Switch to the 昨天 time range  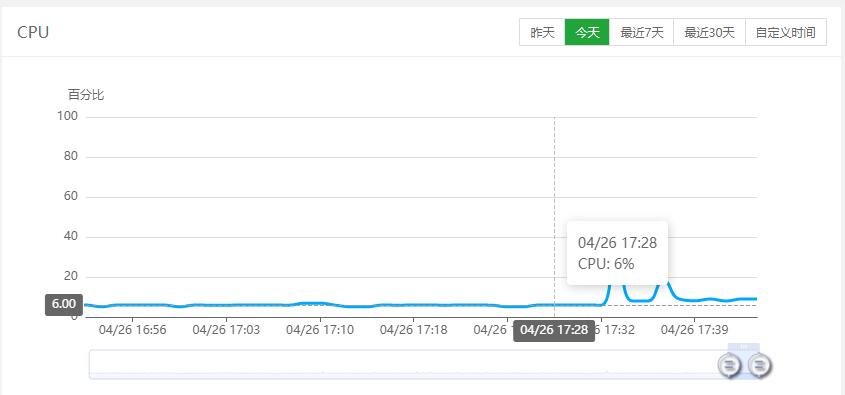(x=542, y=32)
